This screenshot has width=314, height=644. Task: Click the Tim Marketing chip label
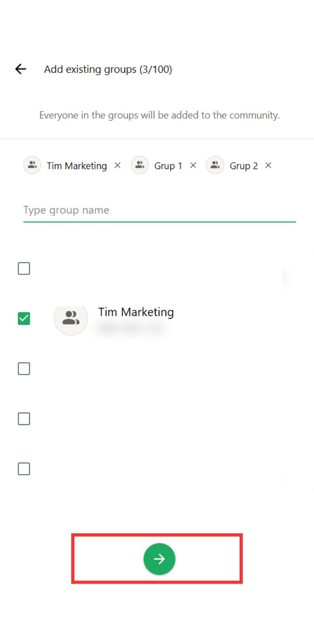(77, 166)
